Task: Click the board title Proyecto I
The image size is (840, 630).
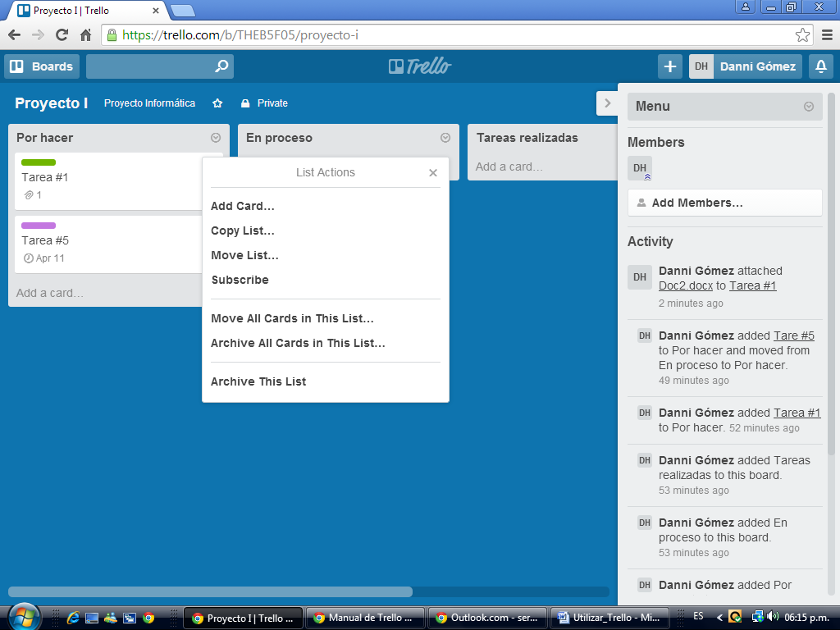Action: [51, 103]
